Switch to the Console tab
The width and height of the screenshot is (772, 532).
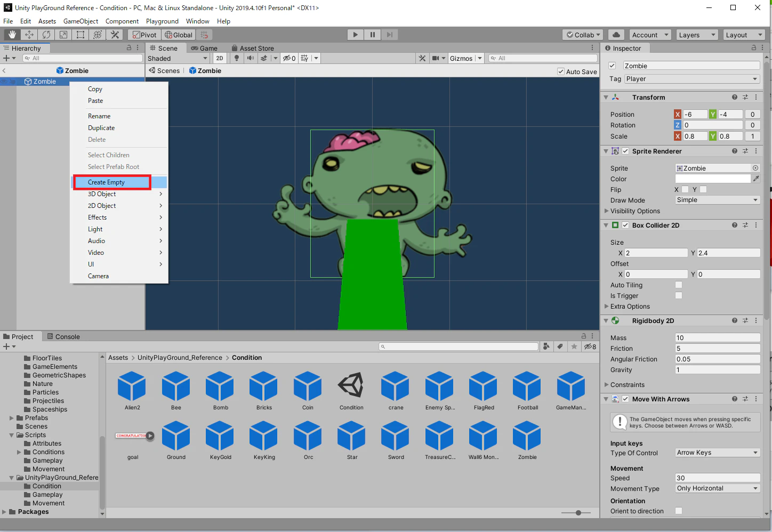(x=63, y=336)
